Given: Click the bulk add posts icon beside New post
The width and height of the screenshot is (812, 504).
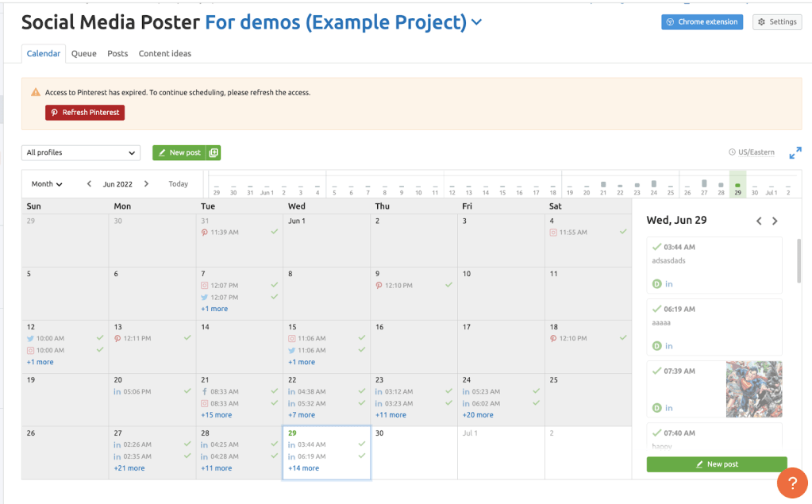Looking at the screenshot, I should [214, 152].
